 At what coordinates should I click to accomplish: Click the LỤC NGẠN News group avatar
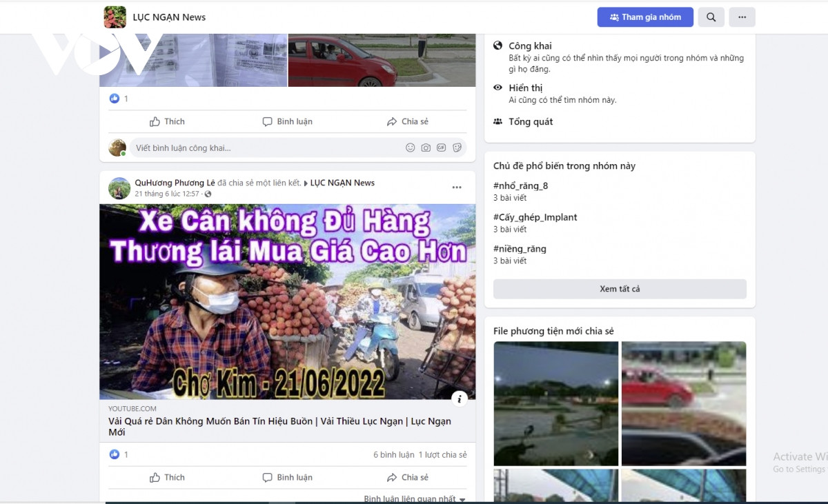[x=115, y=17]
